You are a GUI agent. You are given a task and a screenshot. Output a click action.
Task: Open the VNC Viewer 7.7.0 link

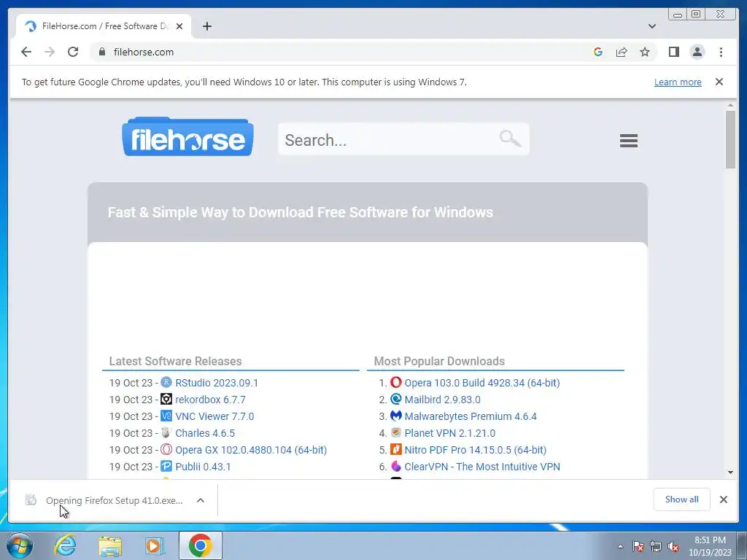tap(214, 416)
